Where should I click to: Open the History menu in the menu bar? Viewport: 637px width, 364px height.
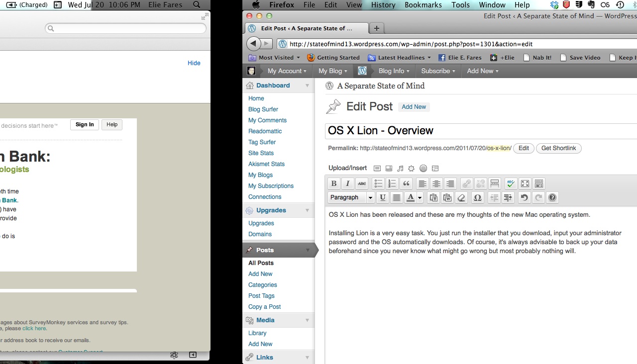(x=383, y=5)
